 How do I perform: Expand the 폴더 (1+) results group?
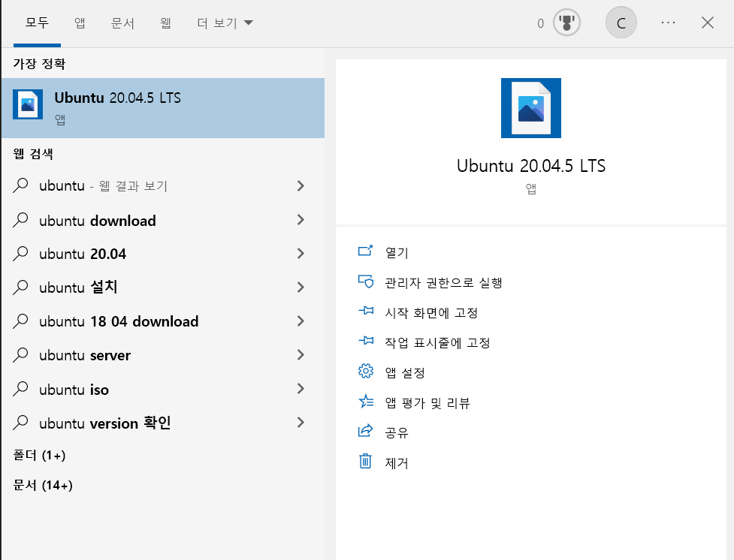pyautogui.click(x=39, y=455)
